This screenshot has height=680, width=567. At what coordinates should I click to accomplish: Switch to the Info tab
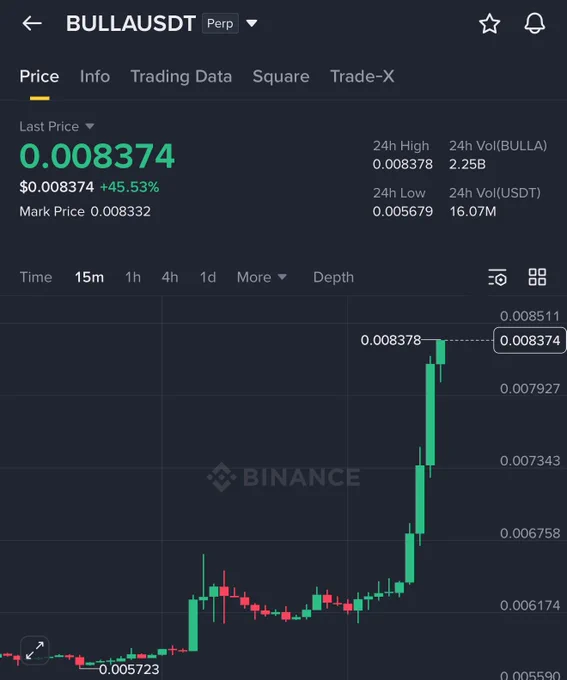tap(95, 77)
